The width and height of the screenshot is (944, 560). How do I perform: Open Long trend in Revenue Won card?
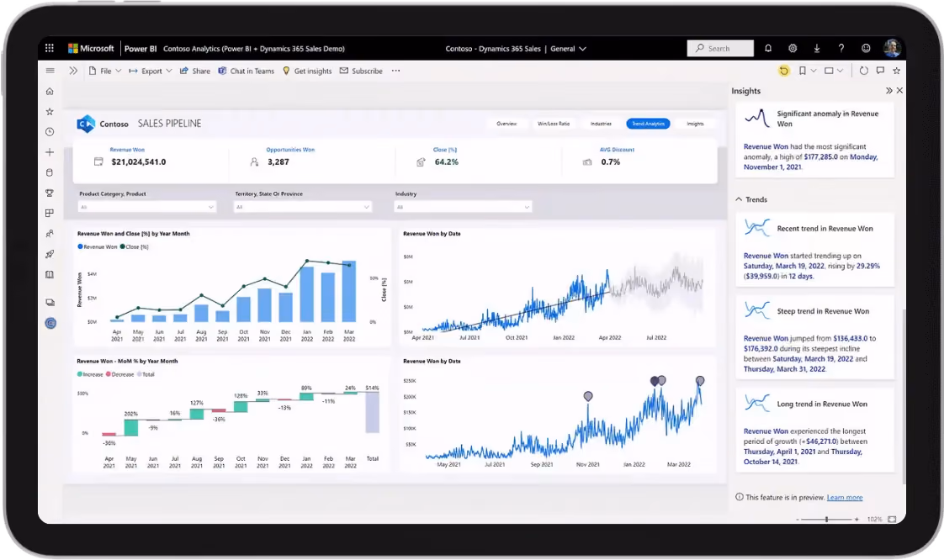pyautogui.click(x=814, y=430)
